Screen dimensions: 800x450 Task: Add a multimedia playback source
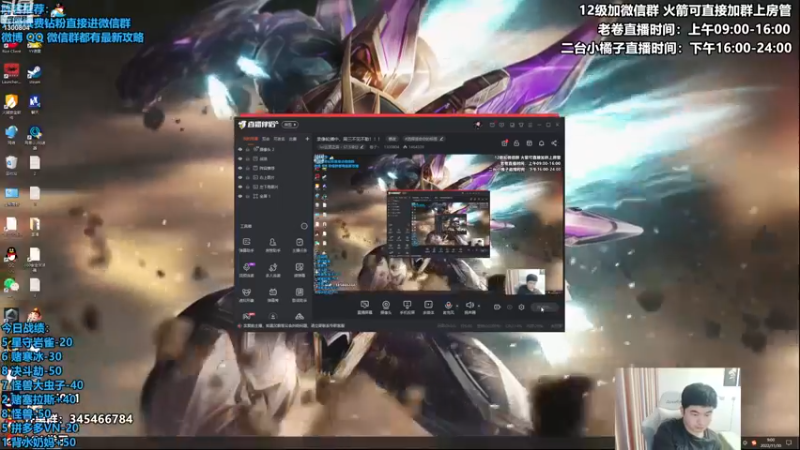click(428, 307)
